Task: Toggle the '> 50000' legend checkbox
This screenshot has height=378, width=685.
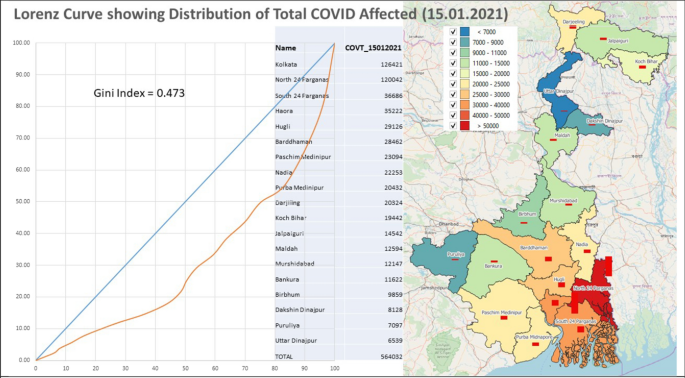Action: click(453, 126)
